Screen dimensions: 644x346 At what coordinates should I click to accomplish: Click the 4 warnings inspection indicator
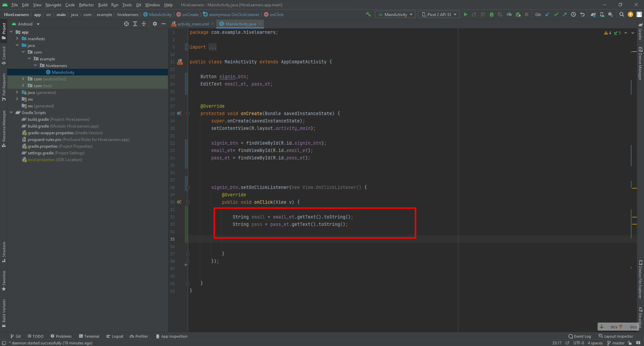click(608, 33)
